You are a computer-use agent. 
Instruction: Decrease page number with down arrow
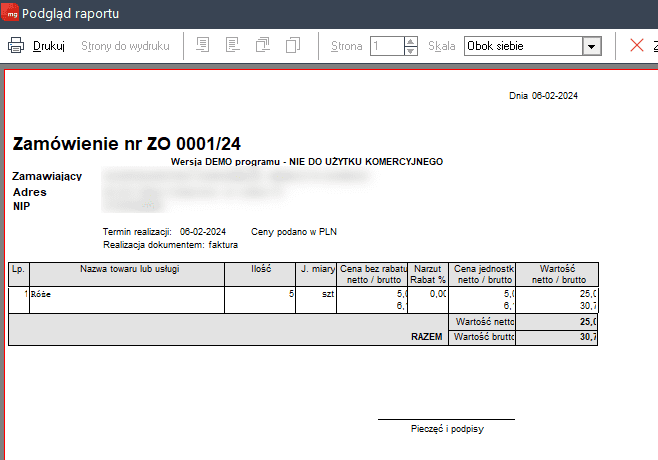click(x=410, y=51)
